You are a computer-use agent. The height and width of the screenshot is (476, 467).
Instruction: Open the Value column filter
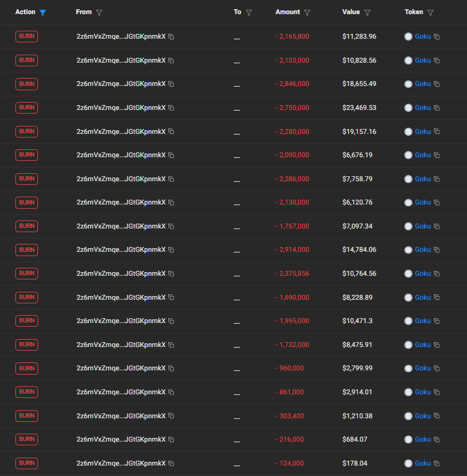coord(367,12)
